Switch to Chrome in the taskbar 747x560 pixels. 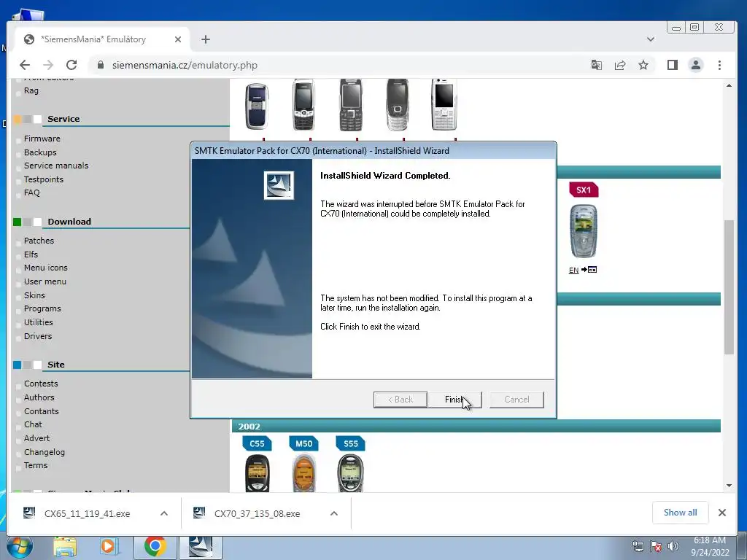pyautogui.click(x=155, y=547)
